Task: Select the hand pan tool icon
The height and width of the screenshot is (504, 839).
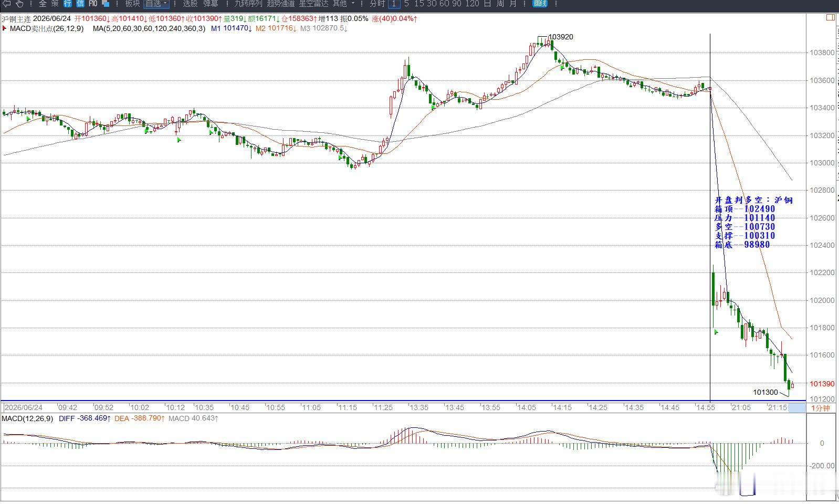Action: (x=20, y=4)
